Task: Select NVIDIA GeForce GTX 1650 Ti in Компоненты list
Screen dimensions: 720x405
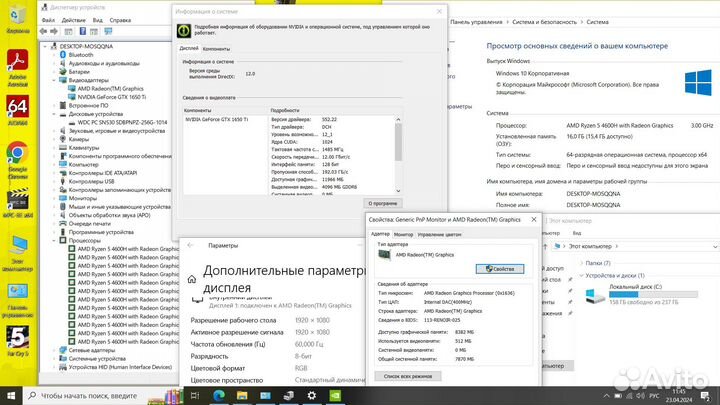Action: 217,119
